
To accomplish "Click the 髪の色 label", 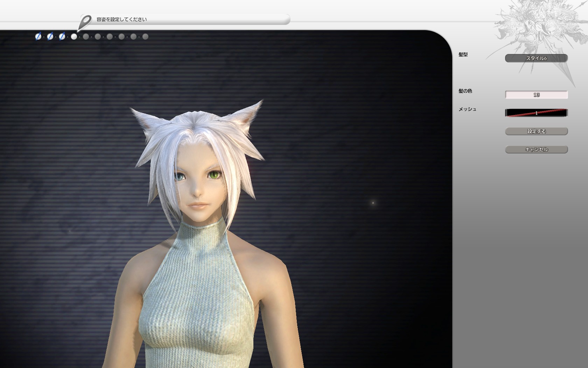I will pos(465,91).
